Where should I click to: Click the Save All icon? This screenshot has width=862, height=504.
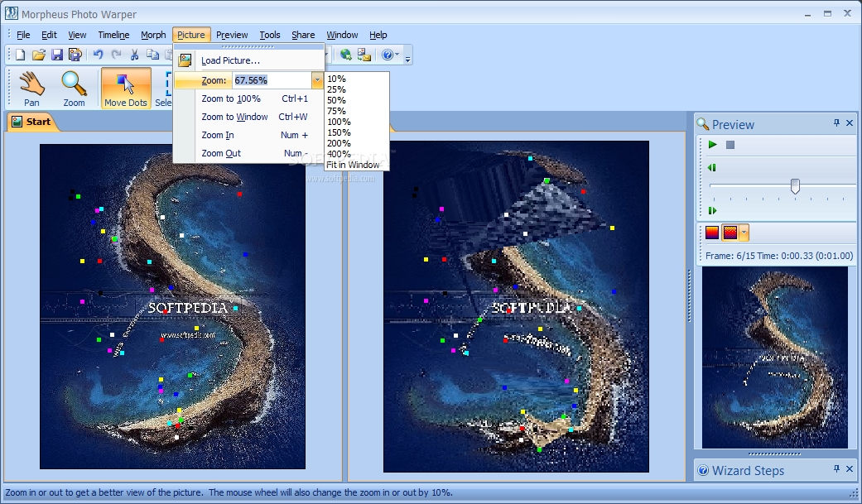[75, 55]
